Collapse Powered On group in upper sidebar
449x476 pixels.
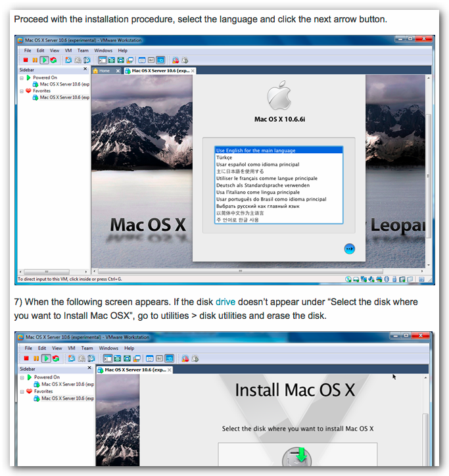(22, 78)
